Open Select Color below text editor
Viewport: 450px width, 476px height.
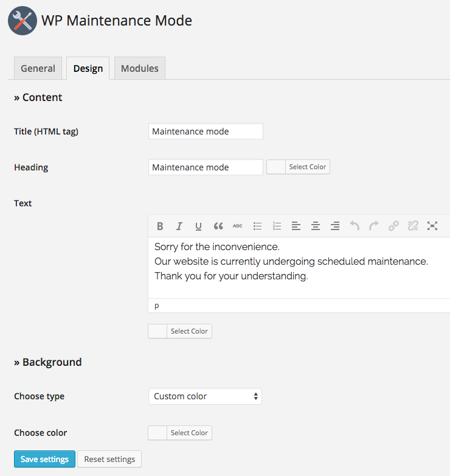coord(189,331)
